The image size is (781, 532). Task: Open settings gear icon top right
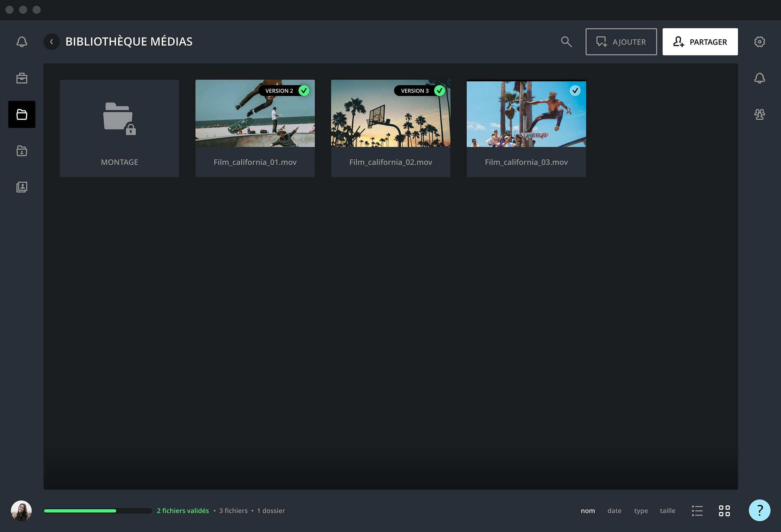[x=759, y=42]
